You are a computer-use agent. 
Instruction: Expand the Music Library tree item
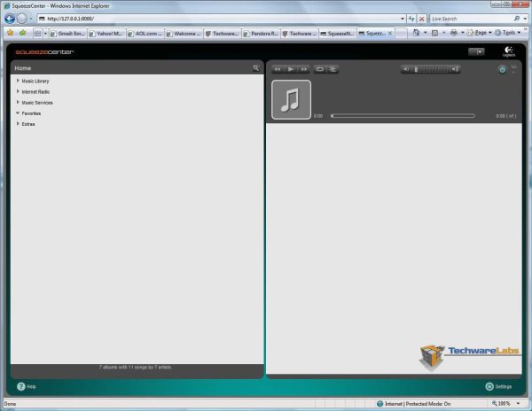pyautogui.click(x=18, y=81)
